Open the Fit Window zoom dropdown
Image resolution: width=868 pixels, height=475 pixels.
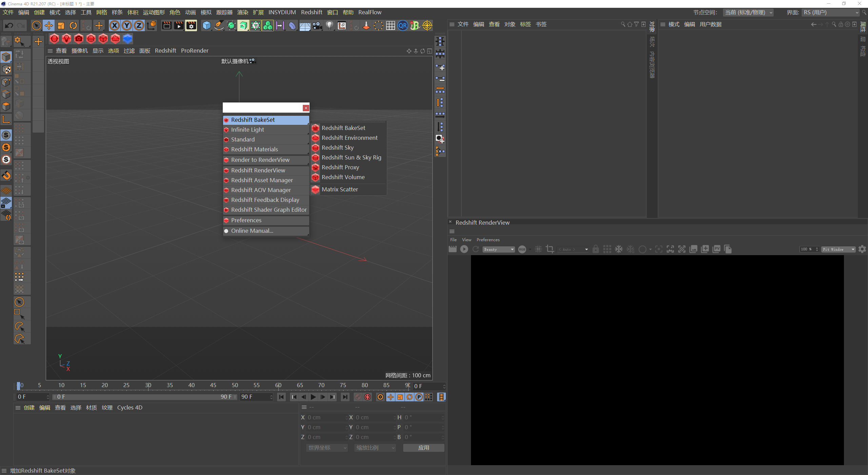(x=838, y=249)
